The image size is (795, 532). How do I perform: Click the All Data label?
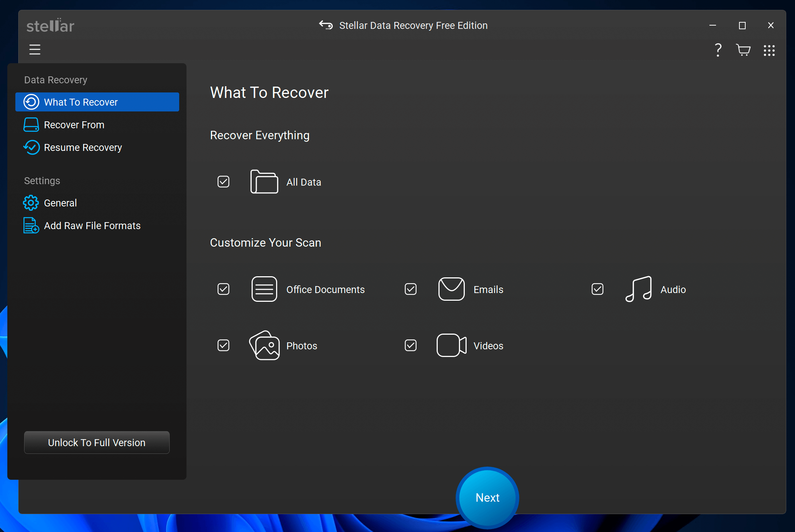click(x=304, y=182)
